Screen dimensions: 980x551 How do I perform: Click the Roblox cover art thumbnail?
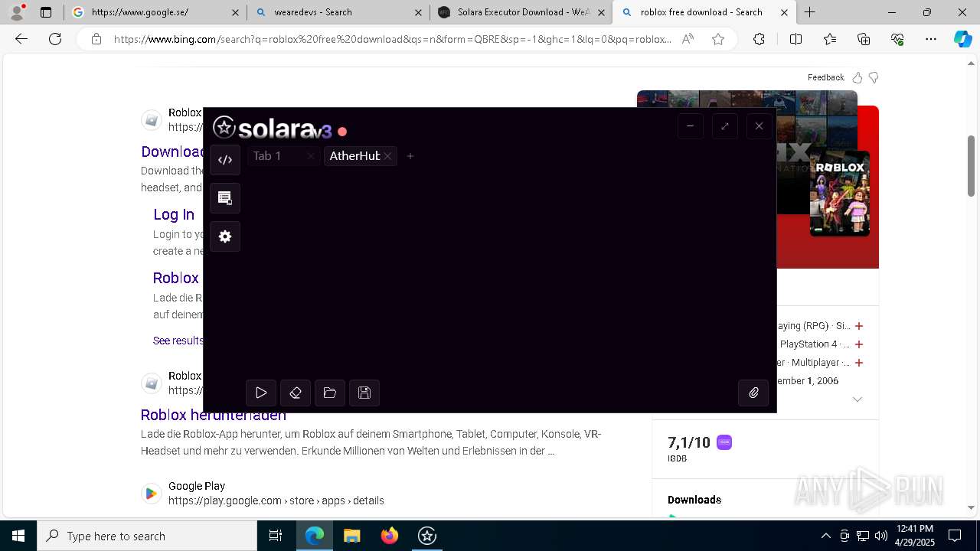point(840,194)
